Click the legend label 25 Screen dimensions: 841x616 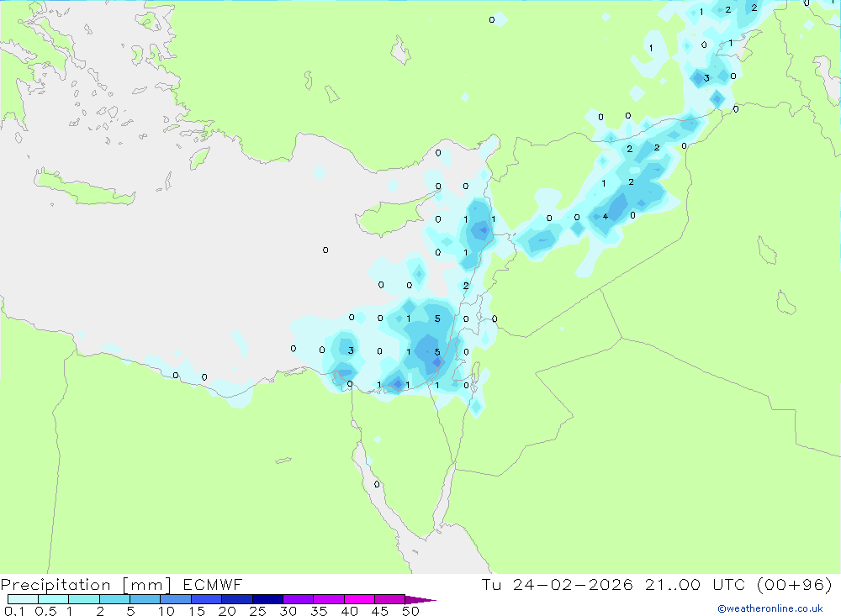[x=258, y=611]
